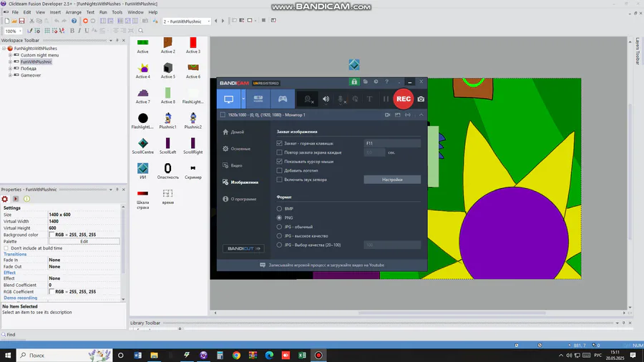Viewport: 644px width, 362px height.
Task: Select 'JPG - обычный' radio button
Action: point(279,227)
